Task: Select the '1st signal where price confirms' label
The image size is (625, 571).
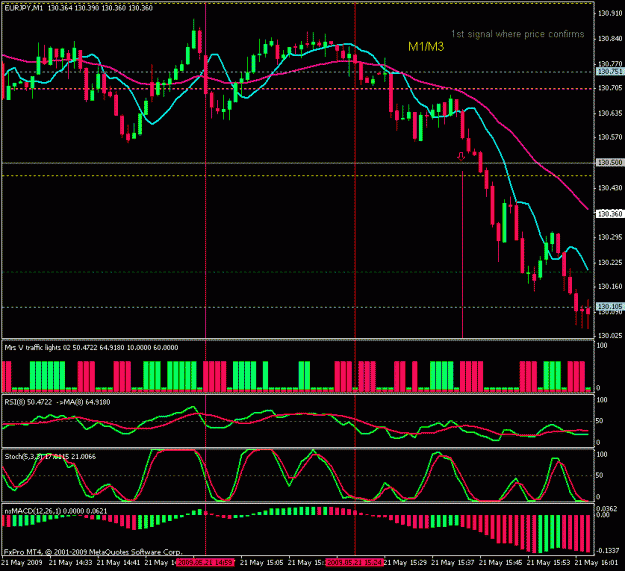Action: [x=518, y=34]
